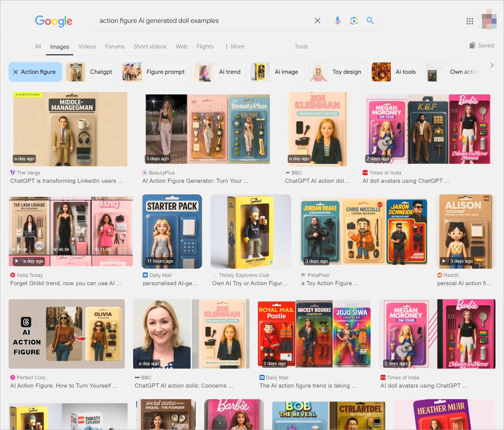This screenshot has width=504, height=430.
Task: Open the Simpsons Thirsty Explorer box image
Action: click(251, 232)
